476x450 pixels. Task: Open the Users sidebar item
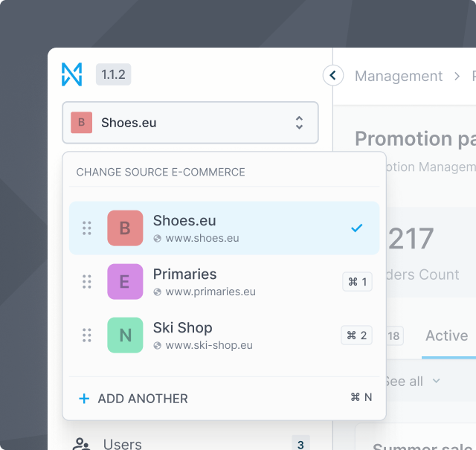(x=123, y=444)
